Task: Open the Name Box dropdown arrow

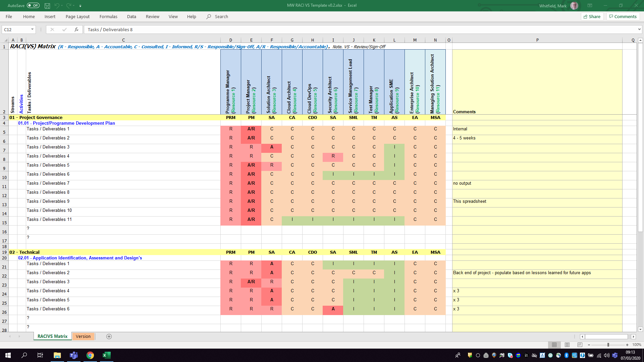Action: pos(32,29)
